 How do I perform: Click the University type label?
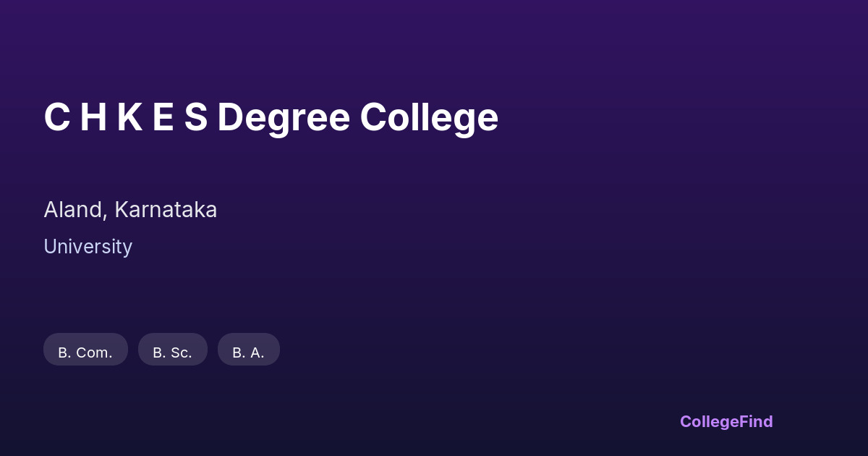pyautogui.click(x=88, y=247)
